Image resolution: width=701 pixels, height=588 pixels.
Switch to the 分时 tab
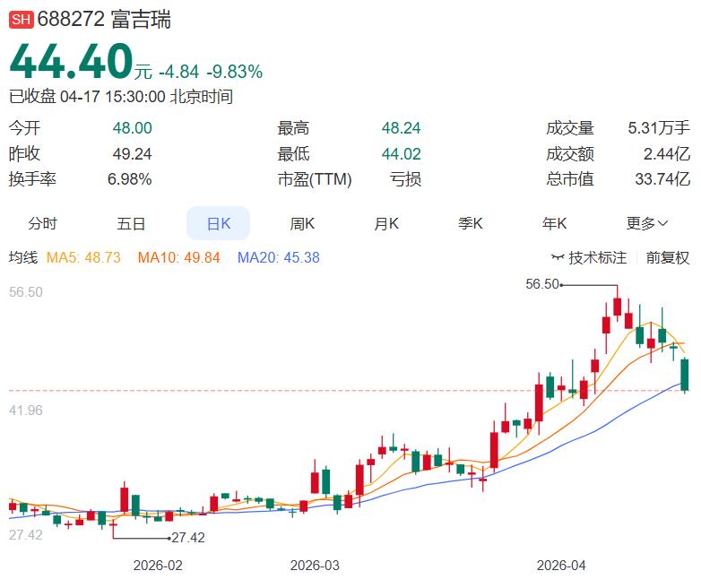coord(42,222)
